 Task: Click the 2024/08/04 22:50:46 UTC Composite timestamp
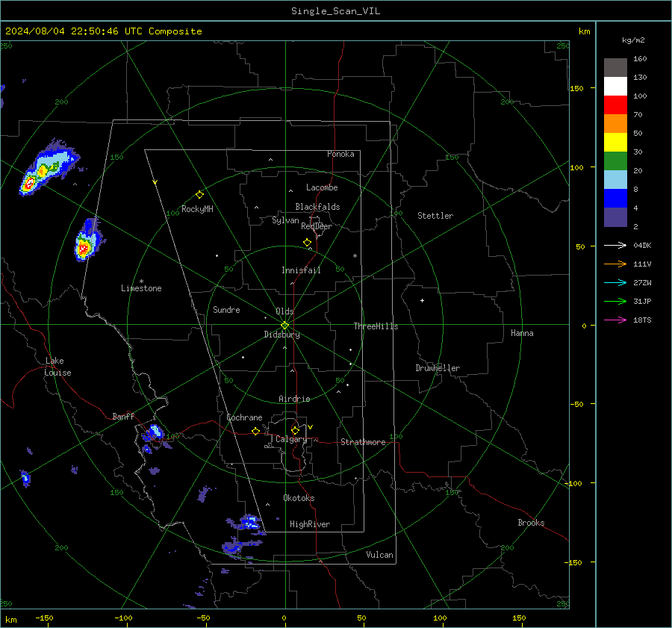pos(103,31)
